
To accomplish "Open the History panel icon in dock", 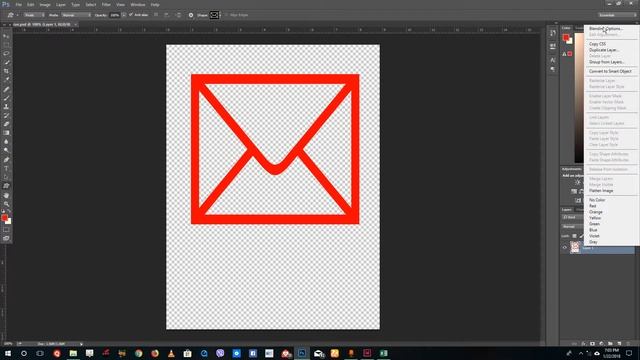I will (x=553, y=33).
